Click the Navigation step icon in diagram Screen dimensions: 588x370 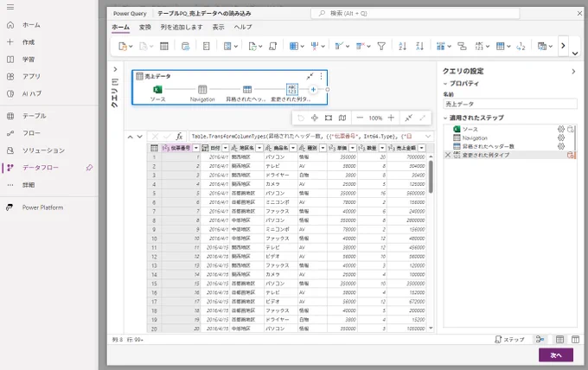tap(202, 89)
